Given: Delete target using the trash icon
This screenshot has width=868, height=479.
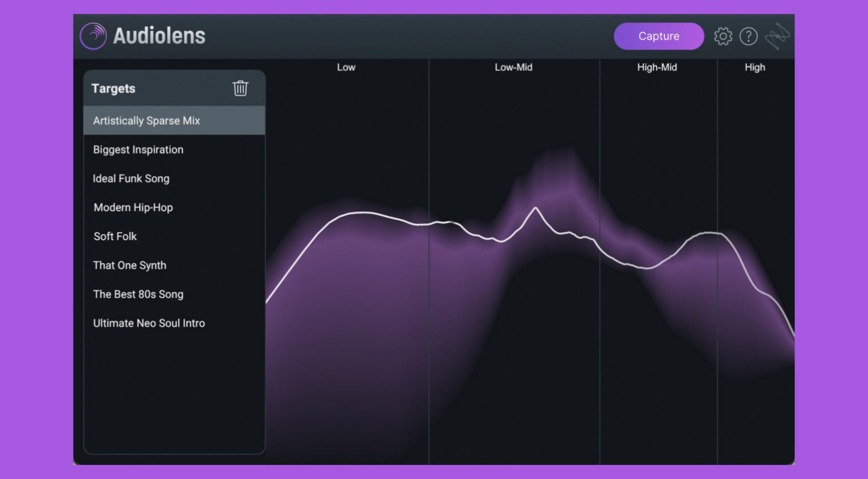Looking at the screenshot, I should tap(240, 88).
